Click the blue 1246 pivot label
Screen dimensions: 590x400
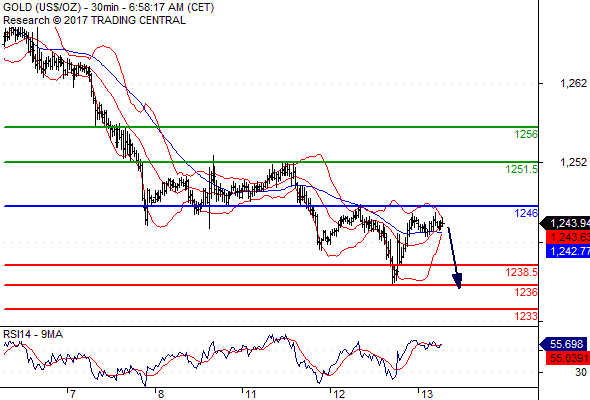click(526, 213)
